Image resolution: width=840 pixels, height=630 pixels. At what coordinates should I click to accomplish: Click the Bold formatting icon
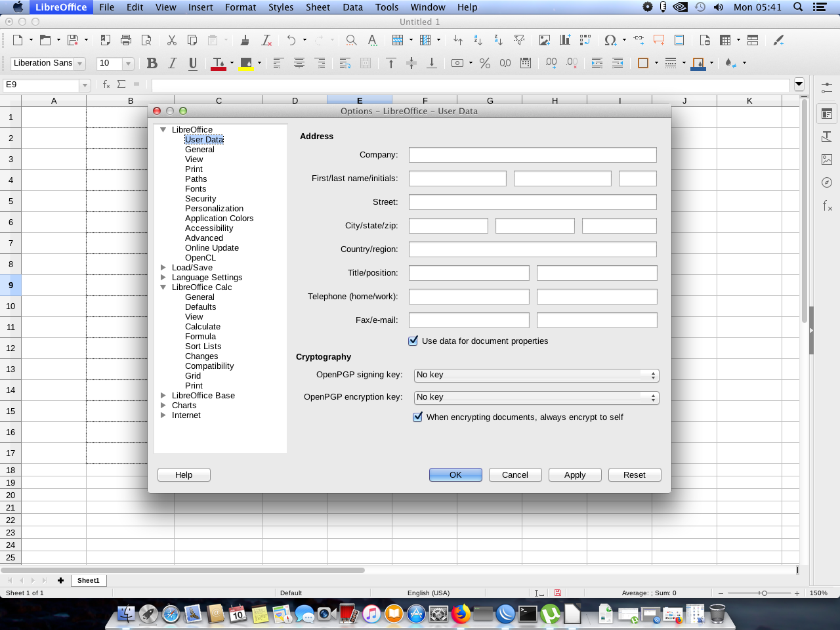(x=152, y=64)
